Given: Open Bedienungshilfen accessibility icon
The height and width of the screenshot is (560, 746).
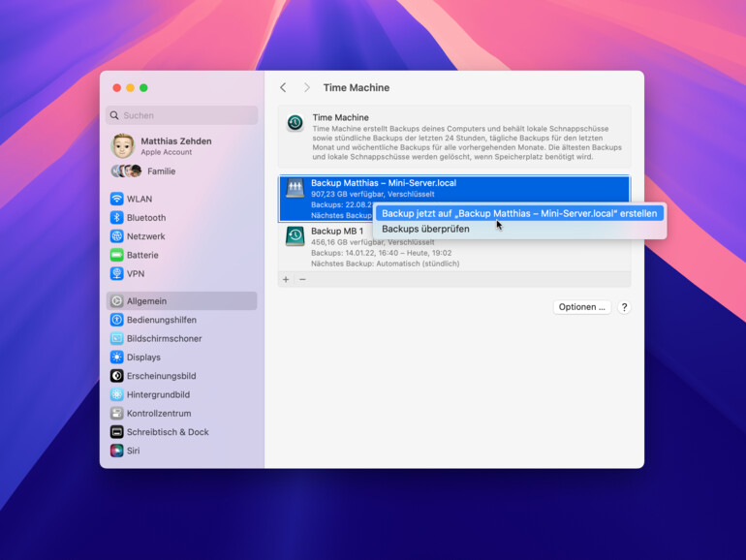Looking at the screenshot, I should (x=116, y=320).
